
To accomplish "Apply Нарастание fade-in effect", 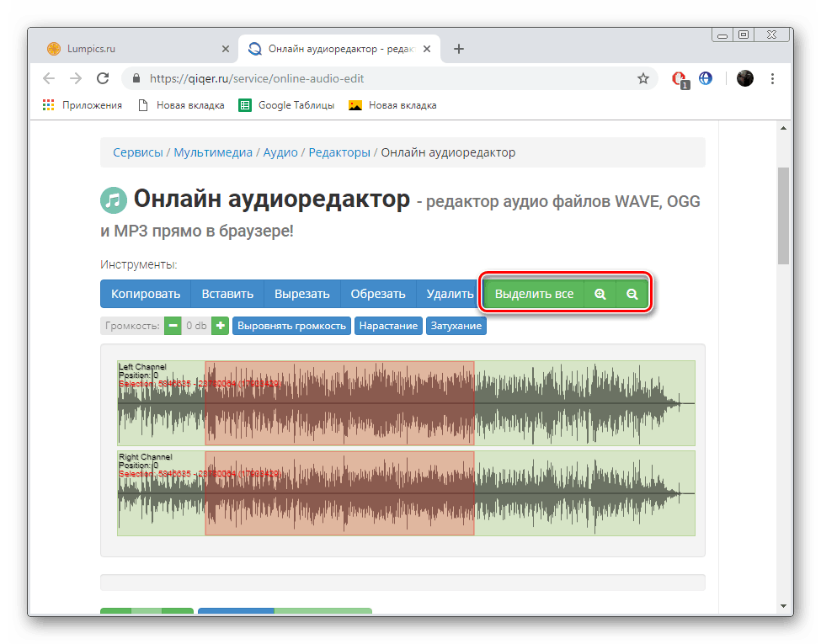I will (388, 325).
